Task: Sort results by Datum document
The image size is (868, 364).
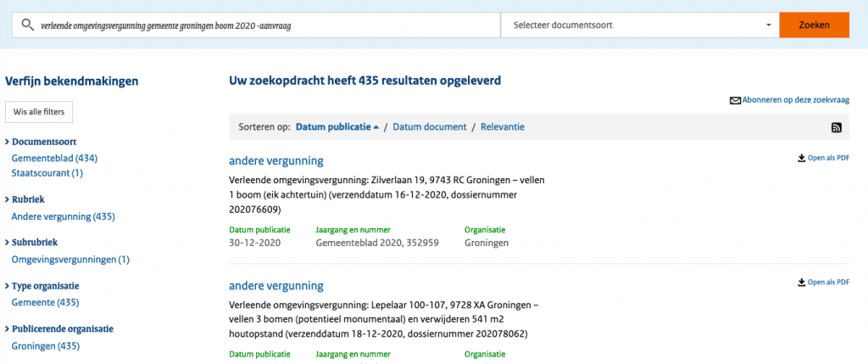Action: pos(430,127)
